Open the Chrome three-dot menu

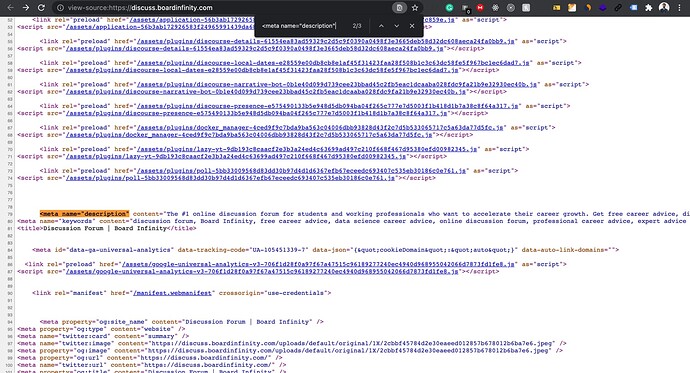(x=679, y=7)
